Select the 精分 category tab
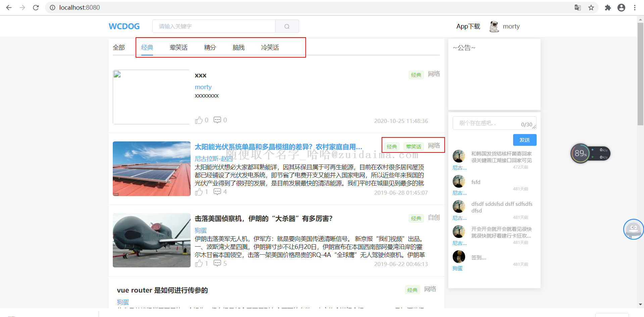This screenshot has width=644, height=317. tap(210, 47)
